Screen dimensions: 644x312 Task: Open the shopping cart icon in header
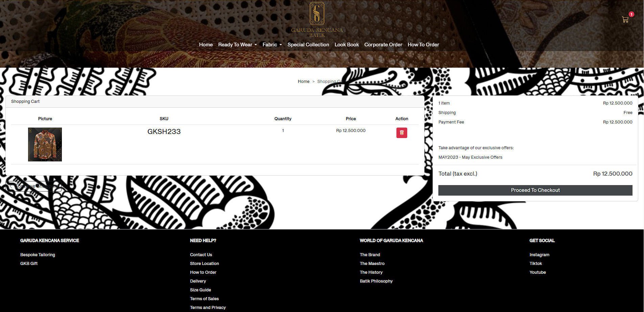625,20
